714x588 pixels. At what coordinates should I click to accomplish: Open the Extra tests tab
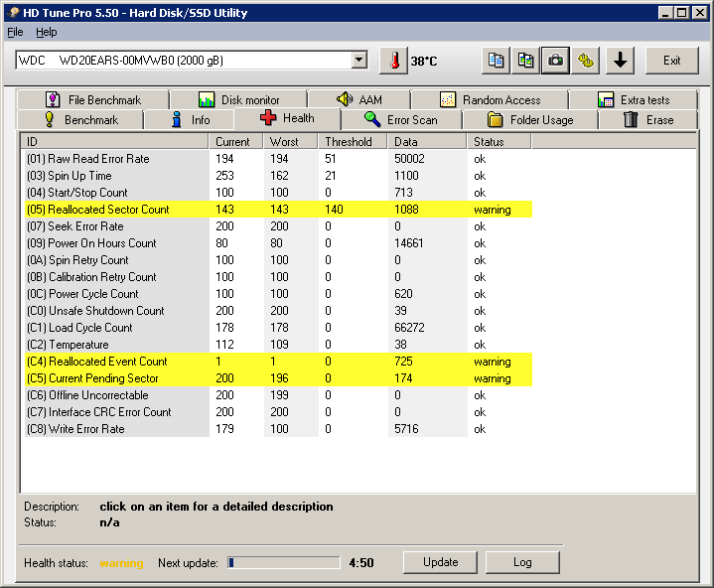[x=634, y=99]
